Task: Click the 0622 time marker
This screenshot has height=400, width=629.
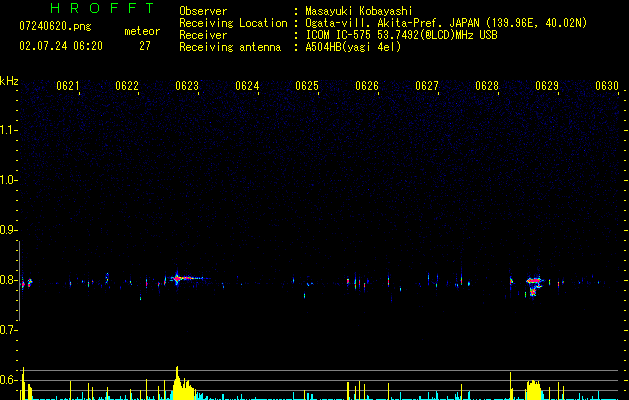Action: [127, 85]
